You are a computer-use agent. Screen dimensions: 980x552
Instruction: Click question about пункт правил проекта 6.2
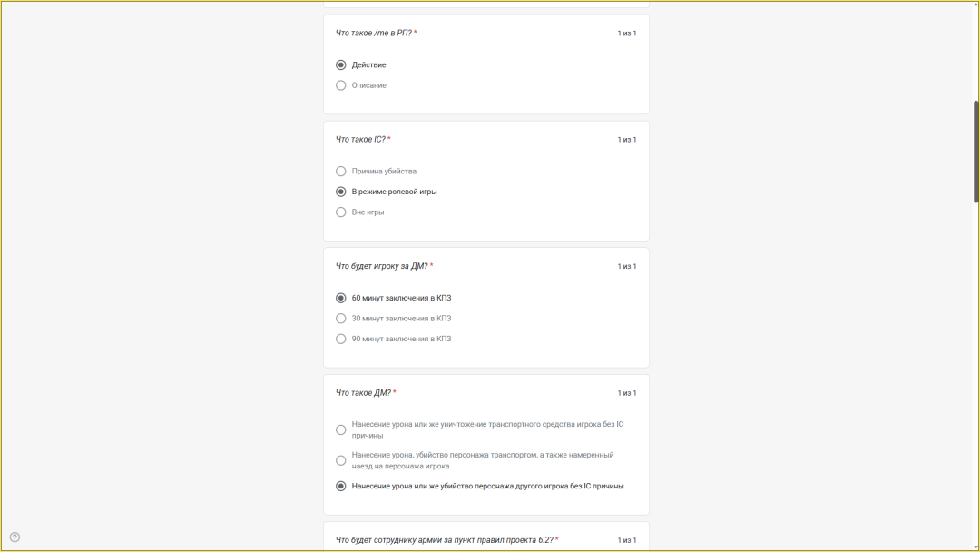445,540
